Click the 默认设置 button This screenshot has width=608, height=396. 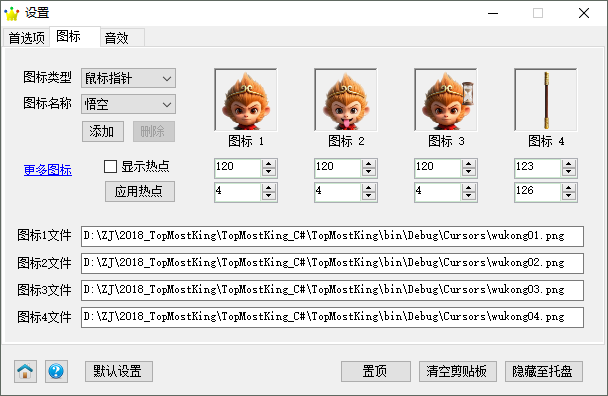click(x=119, y=372)
